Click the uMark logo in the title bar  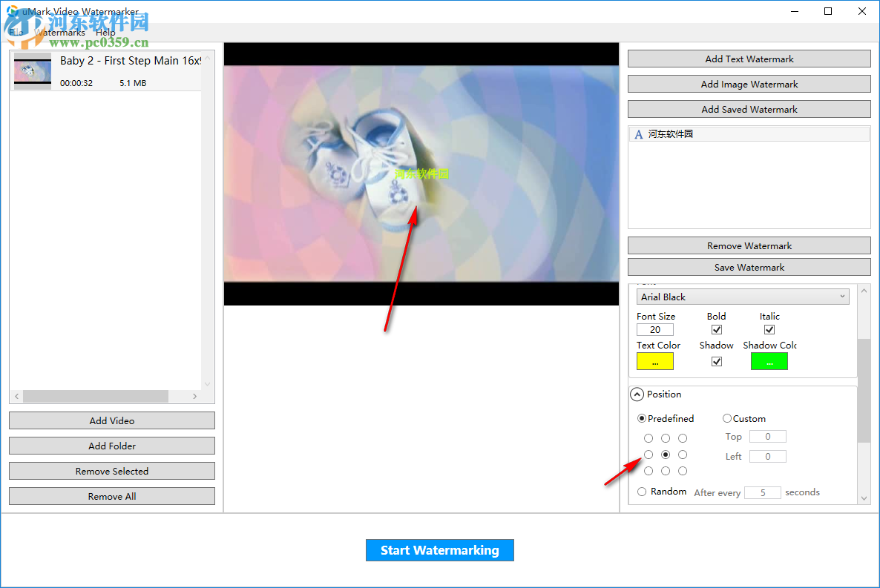coord(10,10)
